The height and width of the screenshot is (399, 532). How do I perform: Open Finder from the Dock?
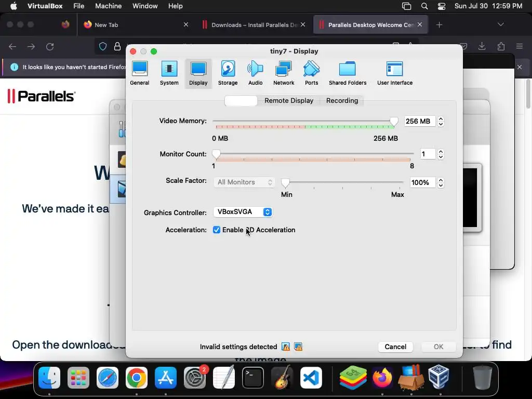pyautogui.click(x=49, y=378)
